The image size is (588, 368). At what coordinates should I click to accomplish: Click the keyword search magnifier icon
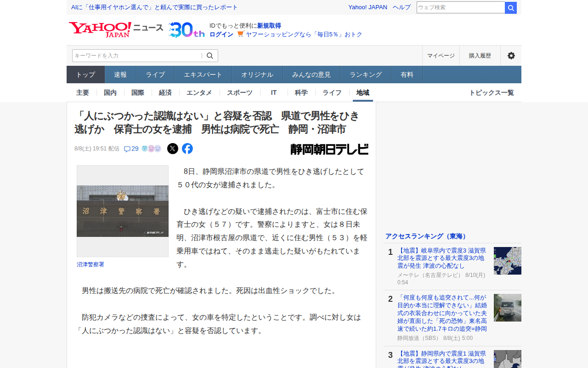tap(210, 56)
